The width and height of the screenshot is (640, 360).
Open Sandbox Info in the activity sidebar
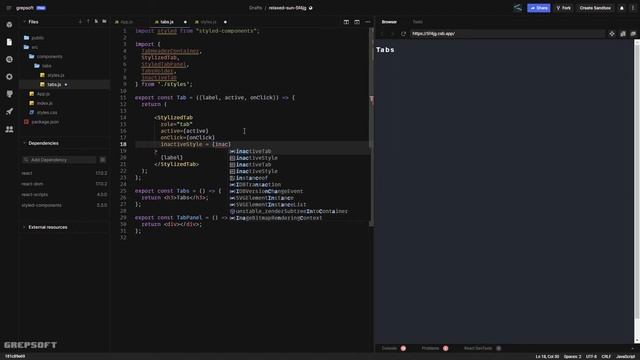point(9,25)
